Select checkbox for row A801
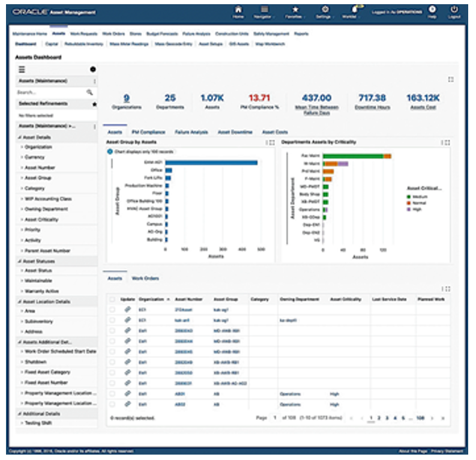The image size is (476, 460). click(112, 394)
